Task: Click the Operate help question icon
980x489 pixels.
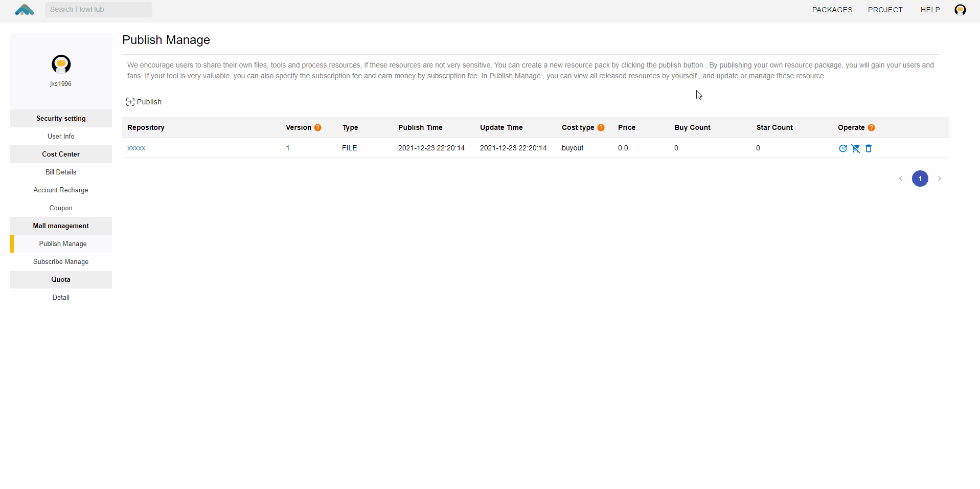Action: [x=871, y=128]
